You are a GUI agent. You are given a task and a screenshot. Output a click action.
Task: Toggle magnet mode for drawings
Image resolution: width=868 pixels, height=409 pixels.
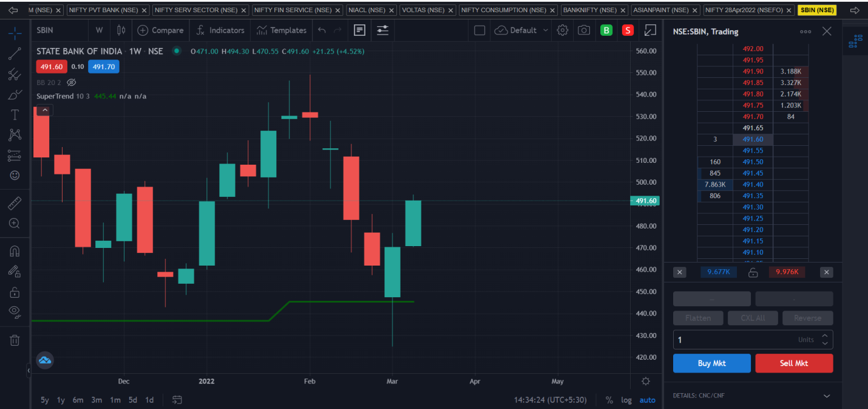[15, 251]
